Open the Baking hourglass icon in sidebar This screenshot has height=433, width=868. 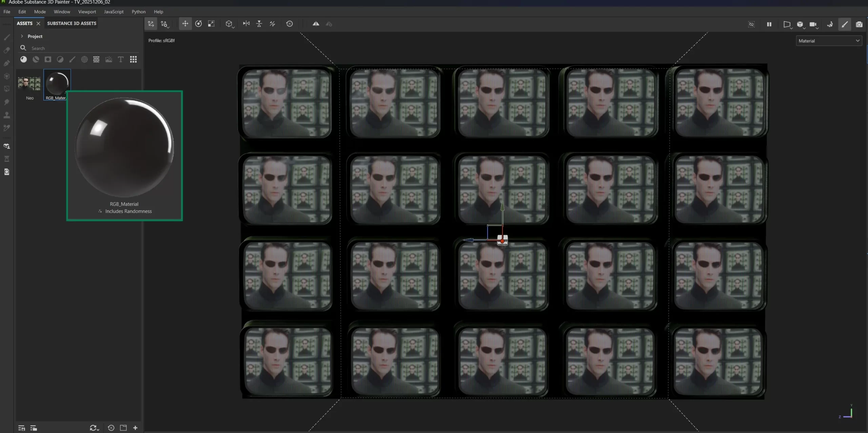tap(7, 159)
